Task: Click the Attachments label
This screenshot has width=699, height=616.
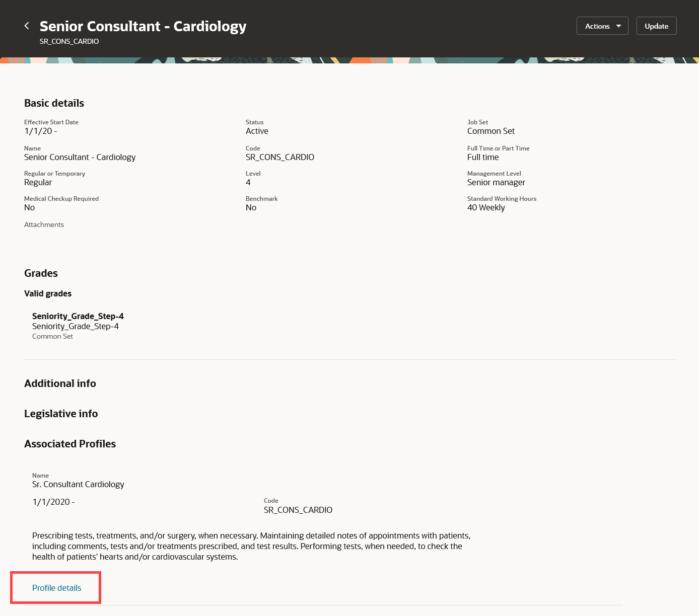Action: click(x=44, y=224)
